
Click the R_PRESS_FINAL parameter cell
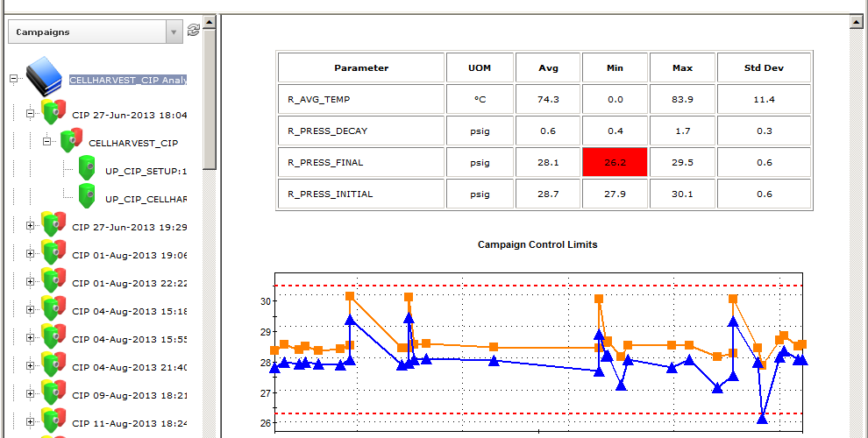tap(361, 162)
